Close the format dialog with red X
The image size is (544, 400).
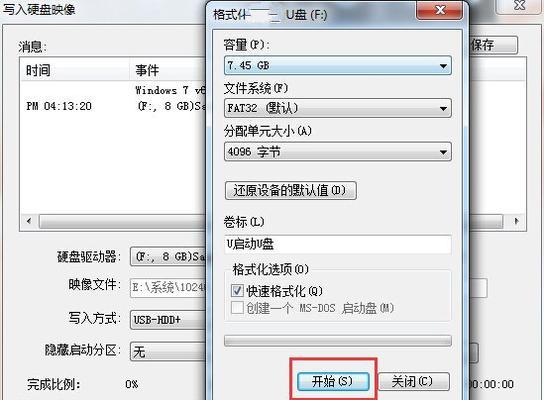click(x=440, y=9)
